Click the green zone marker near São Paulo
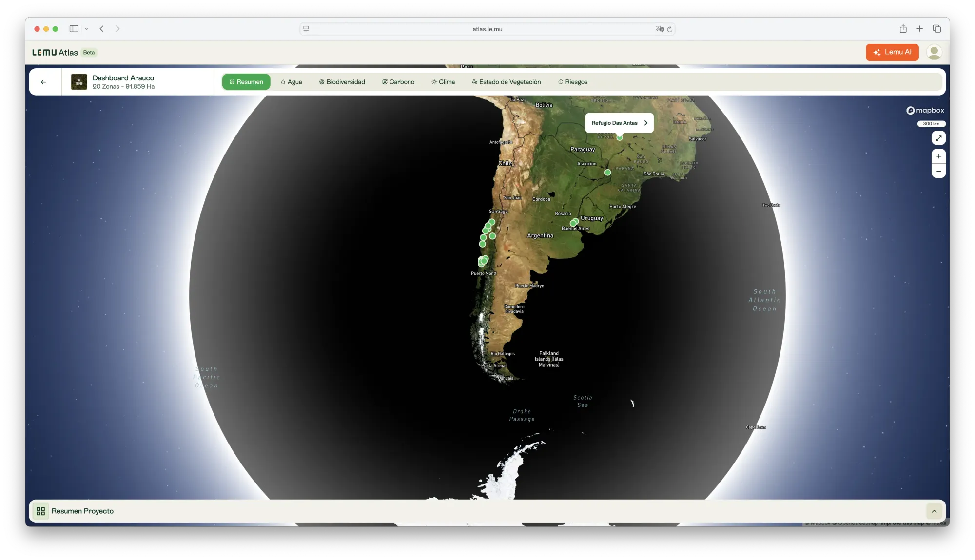 pyautogui.click(x=607, y=172)
